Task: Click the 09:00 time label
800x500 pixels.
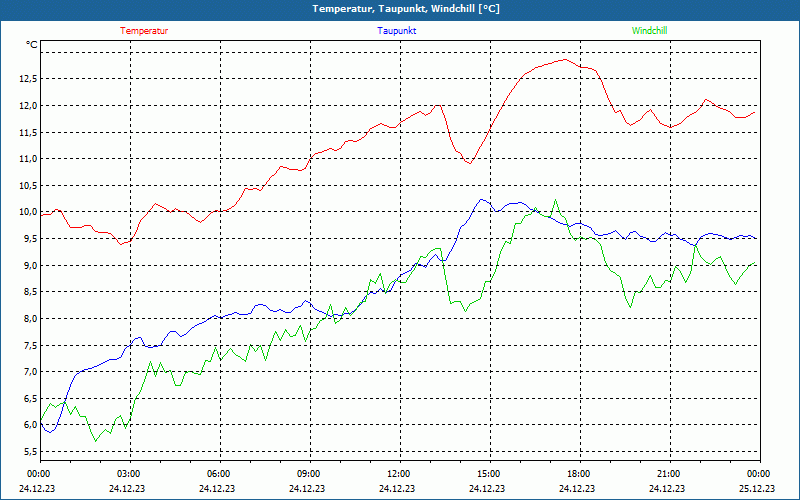Action: pyautogui.click(x=308, y=474)
